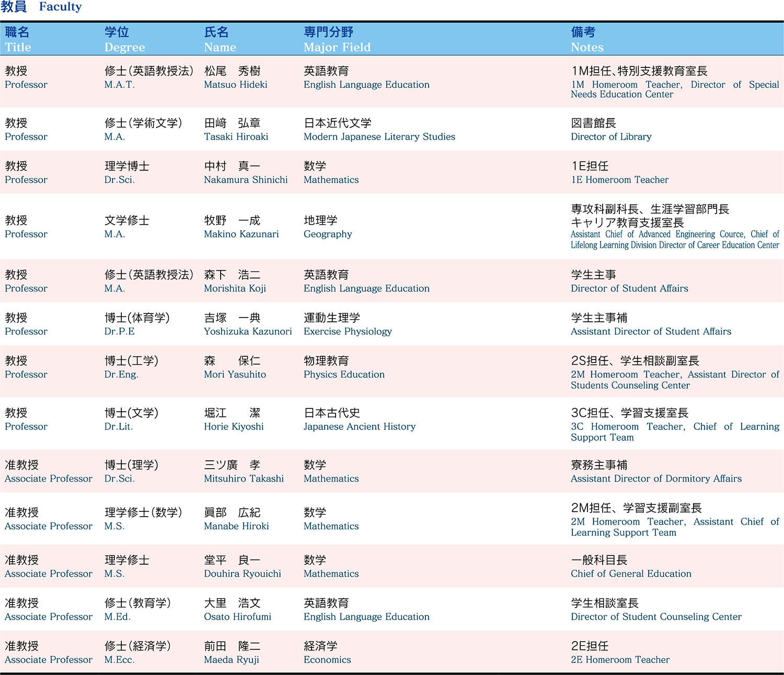Image resolution: width=784 pixels, height=675 pixels.
Task: Select the name 'Mitsuhiro Takashi'
Action: (244, 479)
